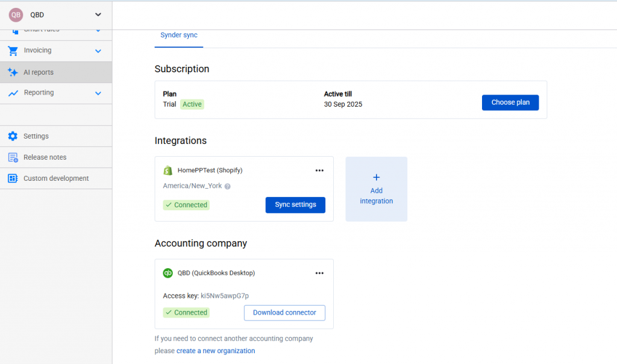Click the Reporting chart icon
This screenshot has height=364, width=617.
click(x=13, y=93)
